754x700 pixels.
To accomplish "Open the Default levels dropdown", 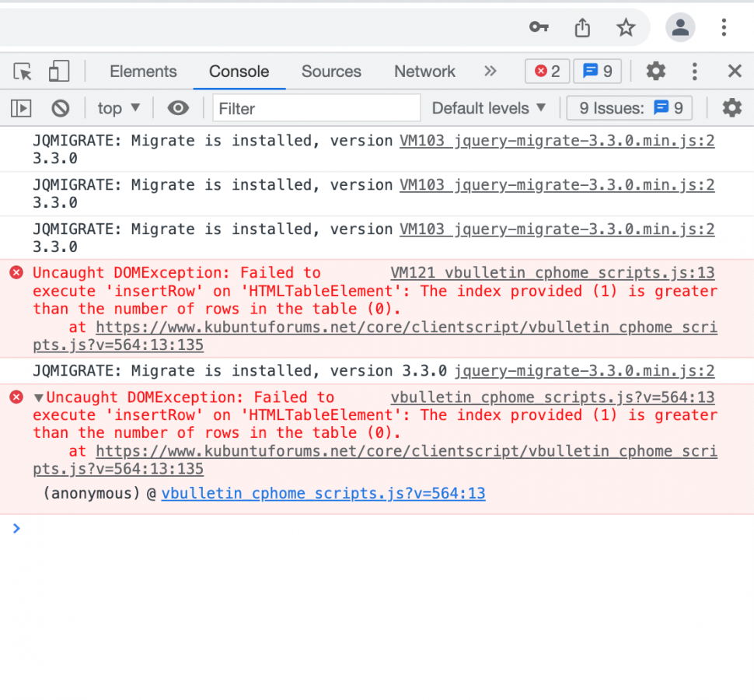I will coord(489,108).
